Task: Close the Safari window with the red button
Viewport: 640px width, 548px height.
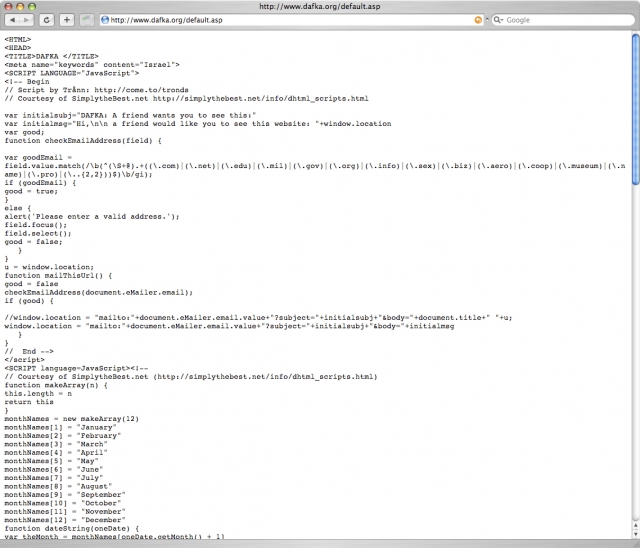Action: tap(9, 6)
